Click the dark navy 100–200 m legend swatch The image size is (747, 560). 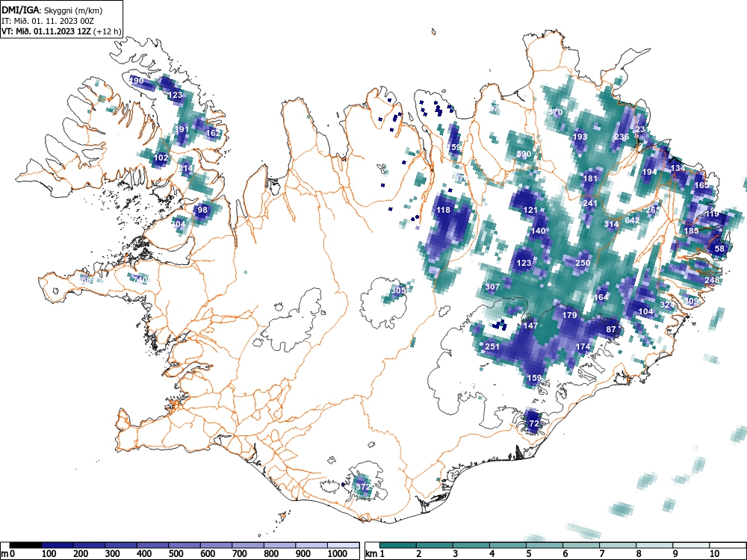pyautogui.click(x=58, y=545)
